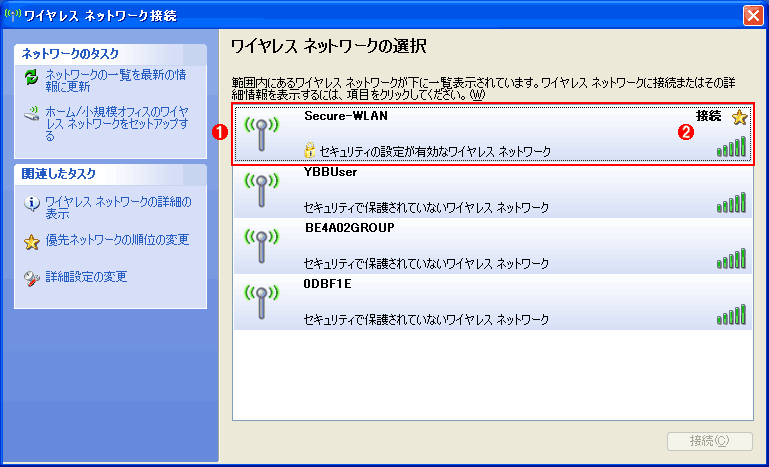Click the wrench icon for 詳細設定の変更
Image resolution: width=769 pixels, height=467 pixels.
31,279
